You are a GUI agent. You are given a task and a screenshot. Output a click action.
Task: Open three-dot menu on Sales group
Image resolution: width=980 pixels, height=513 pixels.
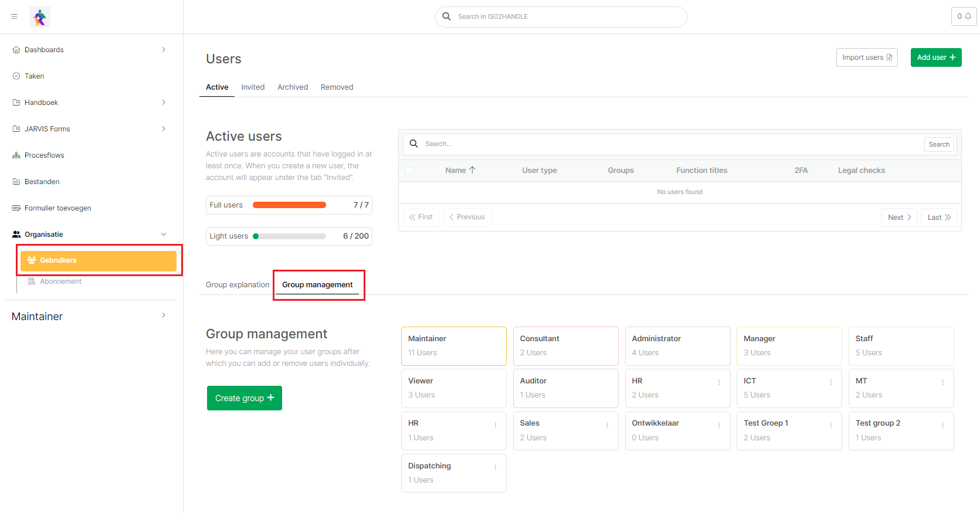pos(607,425)
